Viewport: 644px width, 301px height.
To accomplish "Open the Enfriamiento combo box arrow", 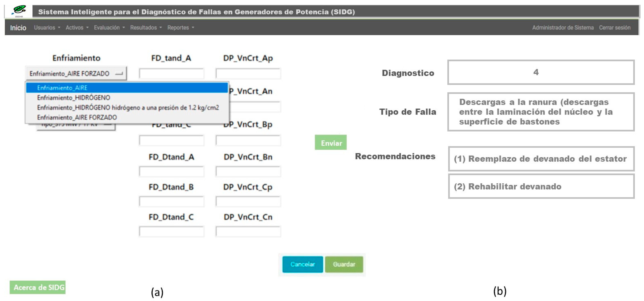I will (x=119, y=74).
